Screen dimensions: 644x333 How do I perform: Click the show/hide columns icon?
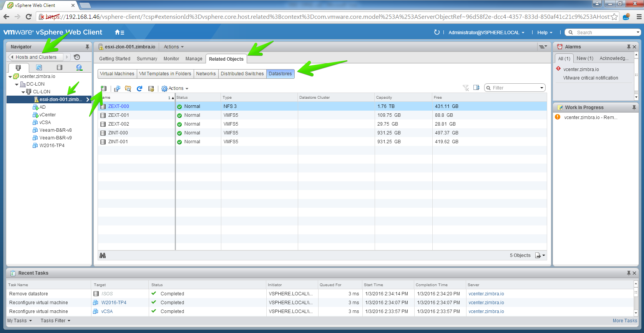coord(476,88)
